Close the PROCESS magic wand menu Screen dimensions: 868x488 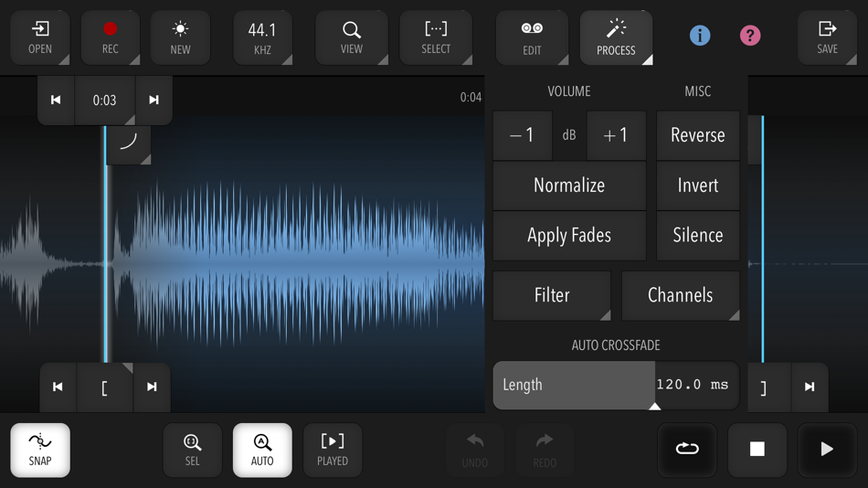point(616,37)
